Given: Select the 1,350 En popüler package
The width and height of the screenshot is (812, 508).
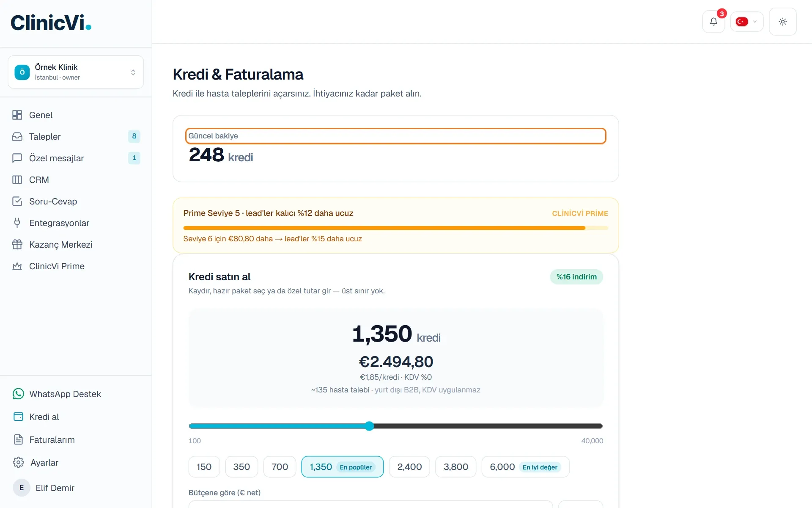Looking at the screenshot, I should pos(342,467).
